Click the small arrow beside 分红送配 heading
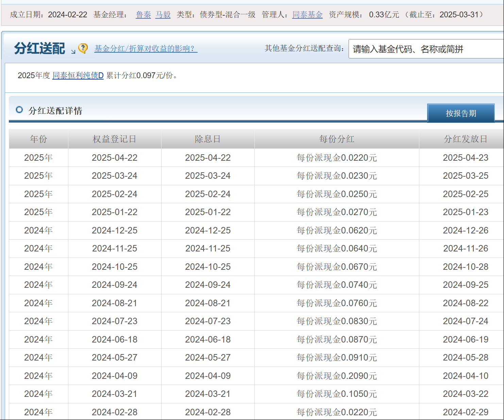Screen dimensions: 504x420 pyautogui.click(x=73, y=52)
